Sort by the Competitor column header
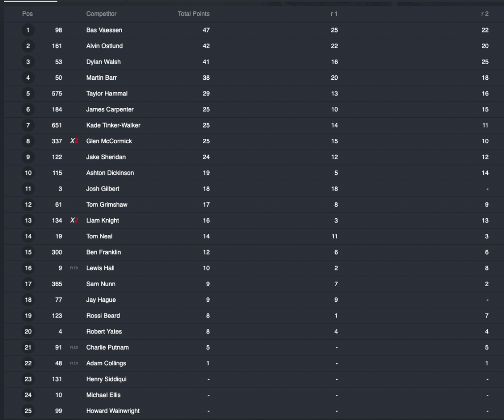 pos(101,14)
